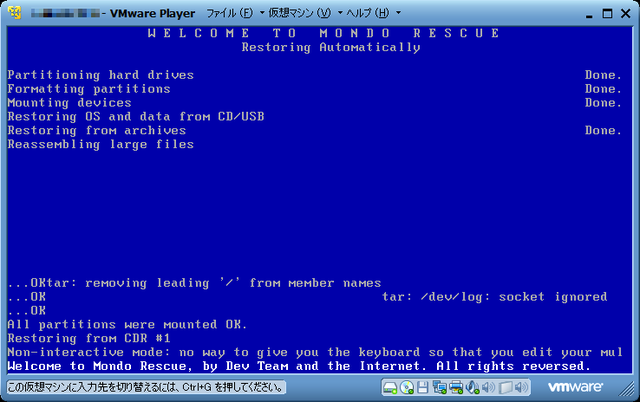The width and height of the screenshot is (640, 402).
Task: Click the 'Restoring Automatically' subtitle
Action: (331, 47)
